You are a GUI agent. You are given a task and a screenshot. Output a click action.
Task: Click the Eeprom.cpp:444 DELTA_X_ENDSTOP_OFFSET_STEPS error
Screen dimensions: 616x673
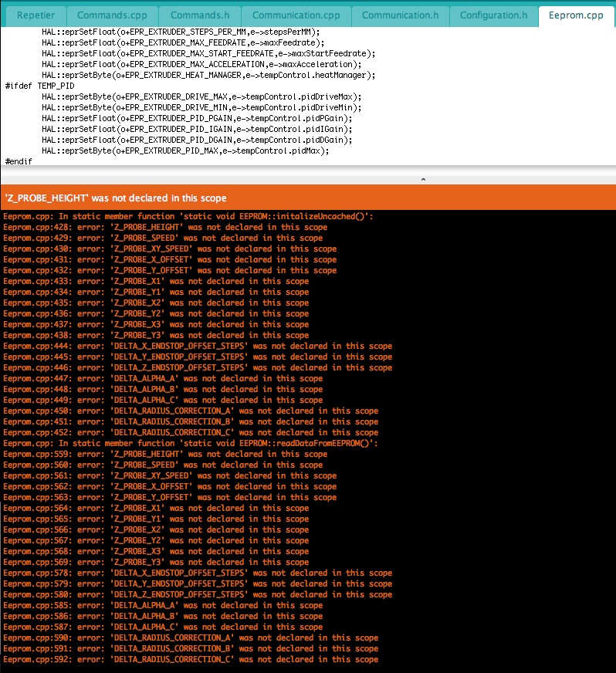click(198, 347)
